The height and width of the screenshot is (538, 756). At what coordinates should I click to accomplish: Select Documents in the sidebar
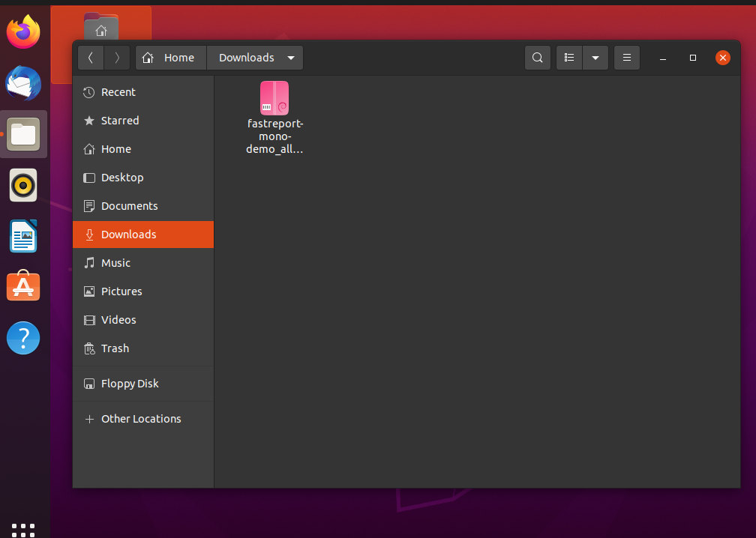point(129,206)
